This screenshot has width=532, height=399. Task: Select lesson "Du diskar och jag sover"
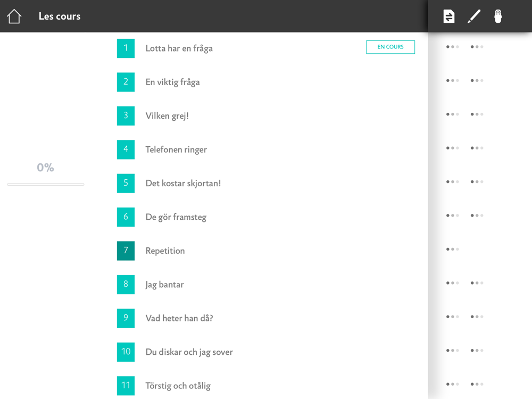pyautogui.click(x=189, y=352)
